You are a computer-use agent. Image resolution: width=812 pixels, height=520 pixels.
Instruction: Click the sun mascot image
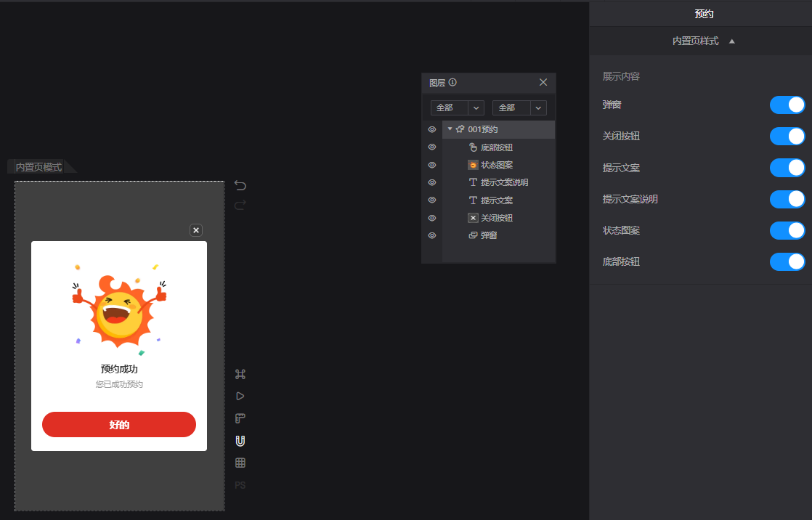[119, 309]
